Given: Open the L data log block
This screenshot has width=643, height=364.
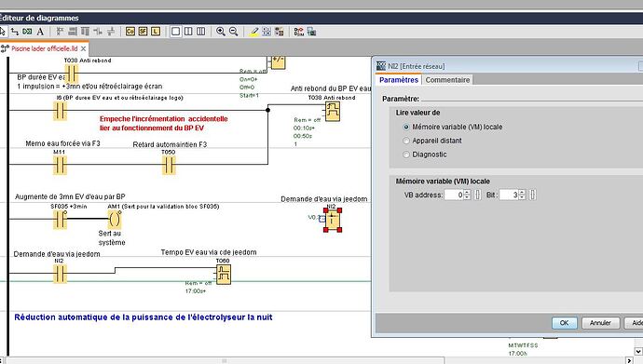Looking at the screenshot, I should pos(156,32).
